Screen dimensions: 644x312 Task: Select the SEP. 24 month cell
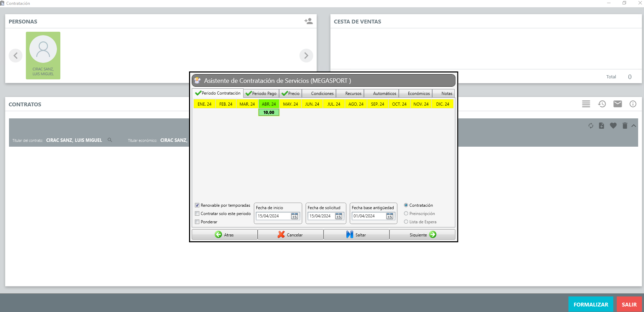click(378, 104)
